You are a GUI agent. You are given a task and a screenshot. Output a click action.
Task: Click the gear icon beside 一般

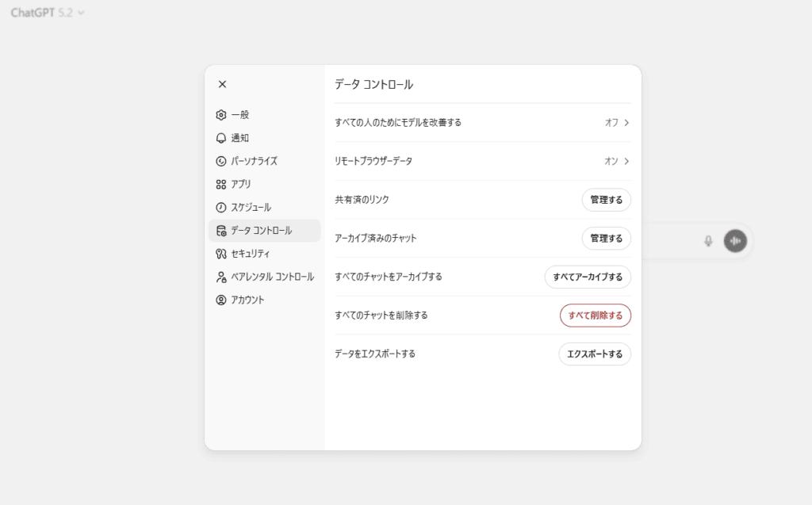point(221,115)
